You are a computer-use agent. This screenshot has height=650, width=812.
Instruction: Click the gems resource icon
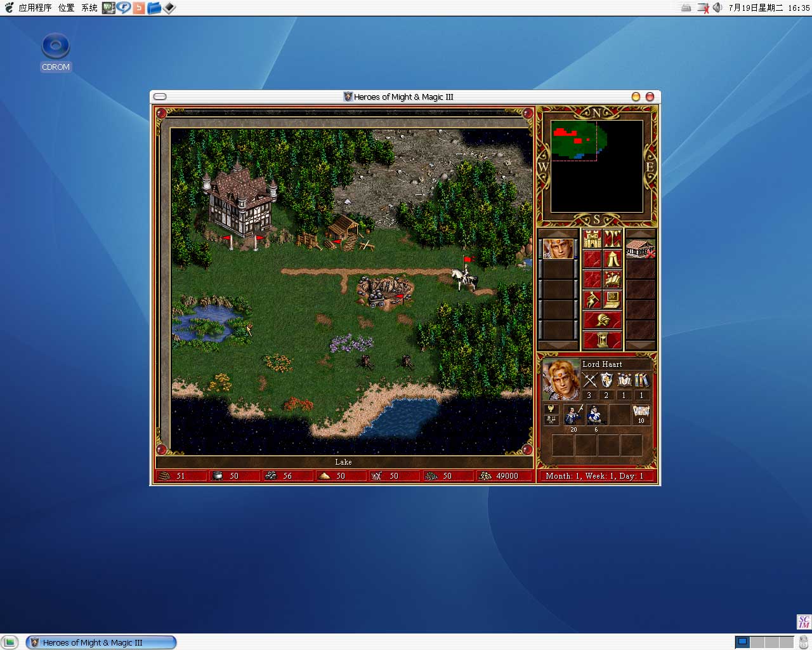click(x=431, y=475)
